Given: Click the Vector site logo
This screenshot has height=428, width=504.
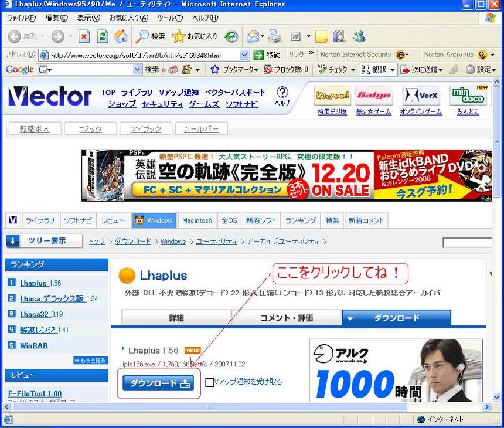Looking at the screenshot, I should point(50,96).
